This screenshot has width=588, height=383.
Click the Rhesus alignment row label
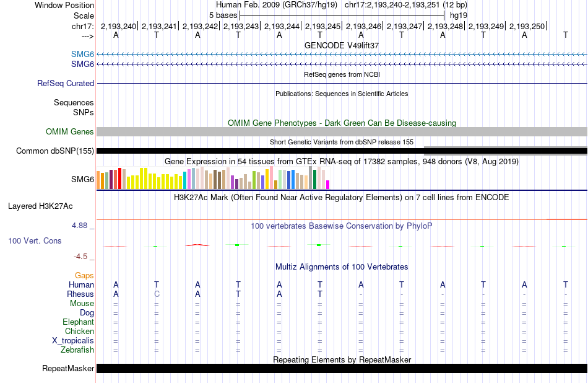point(80,294)
